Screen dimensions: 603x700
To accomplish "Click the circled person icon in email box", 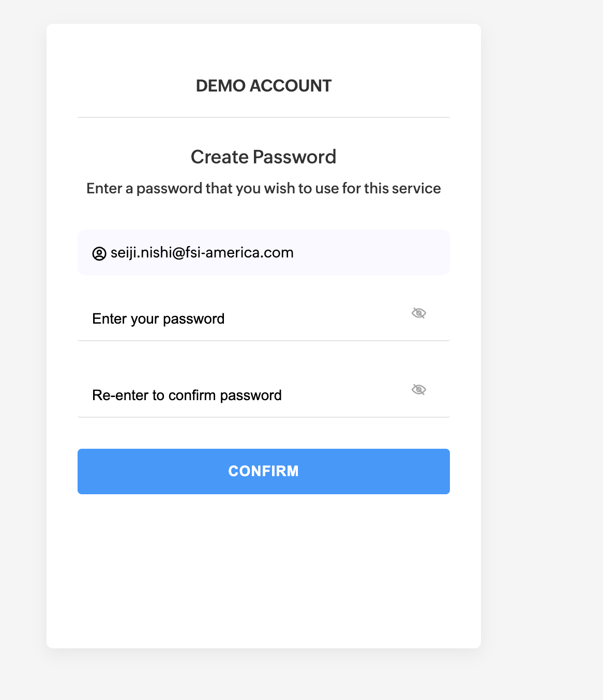I will coord(99,253).
